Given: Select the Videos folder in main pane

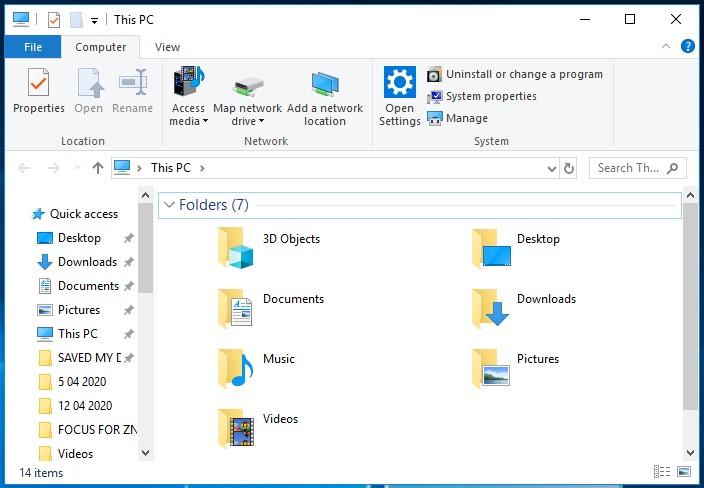Looking at the screenshot, I should (258, 428).
